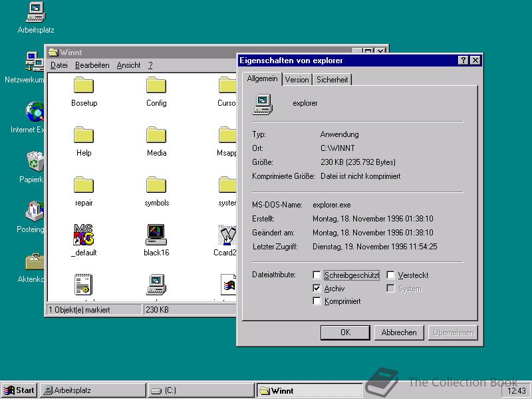The width and height of the screenshot is (532, 399).
Task: Click the Übernehmen button
Action: 454,332
